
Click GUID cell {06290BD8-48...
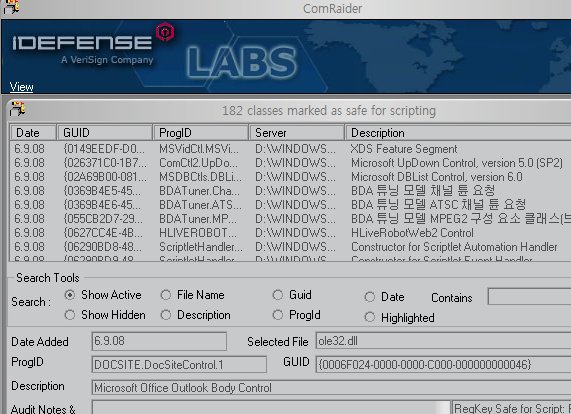tap(103, 247)
